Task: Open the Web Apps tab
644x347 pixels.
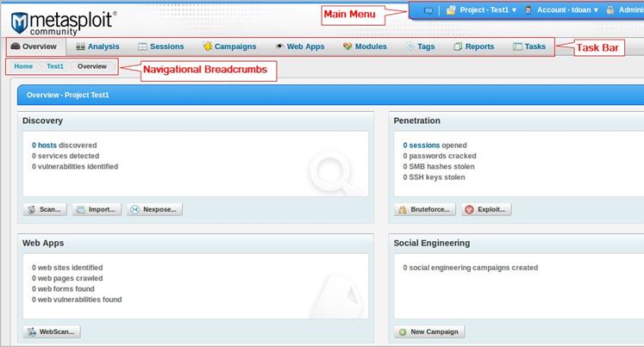Action: [x=300, y=46]
